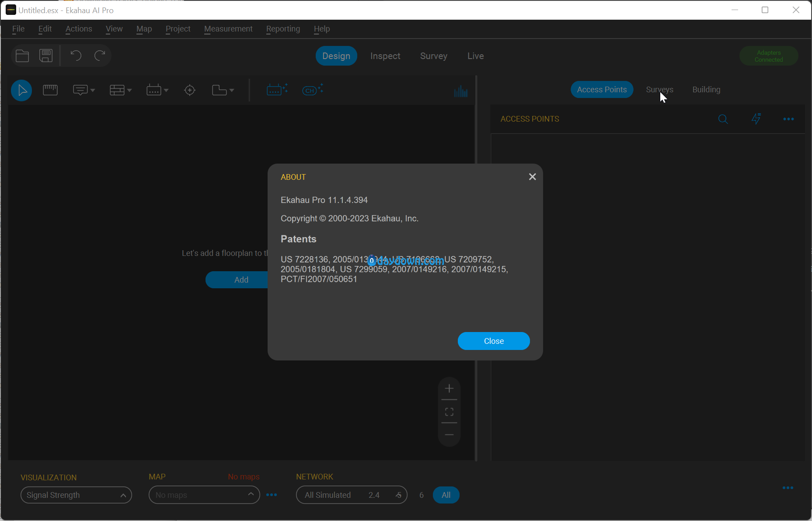Open bottom-right three-dot options menu
The image size is (812, 521).
(788, 488)
